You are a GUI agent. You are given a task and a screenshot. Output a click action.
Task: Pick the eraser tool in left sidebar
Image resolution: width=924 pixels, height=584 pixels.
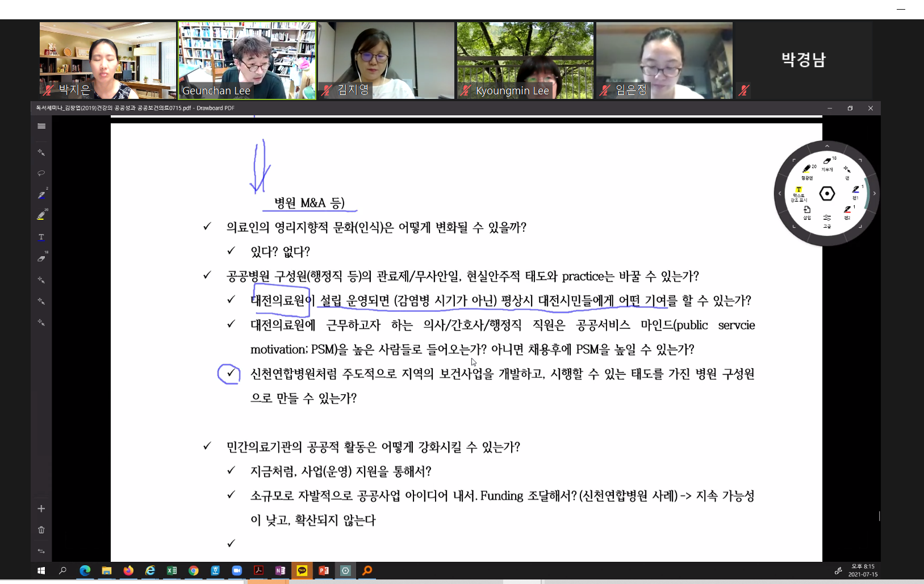coord(41,258)
